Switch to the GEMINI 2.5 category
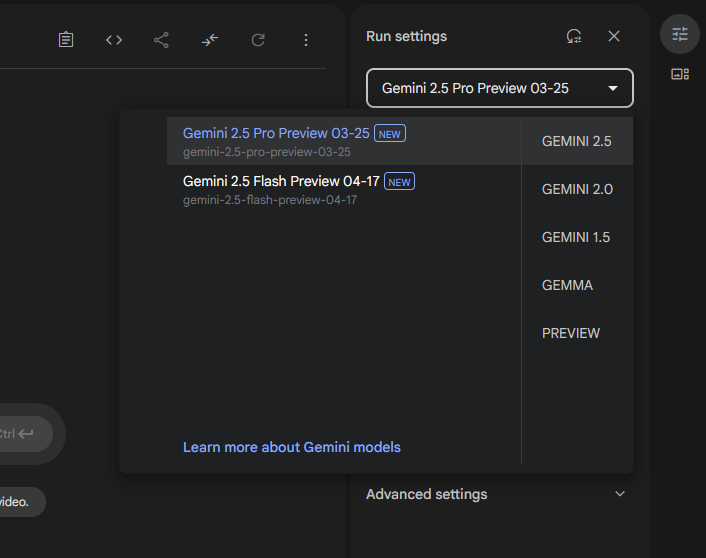706x558 pixels. pyautogui.click(x=577, y=141)
